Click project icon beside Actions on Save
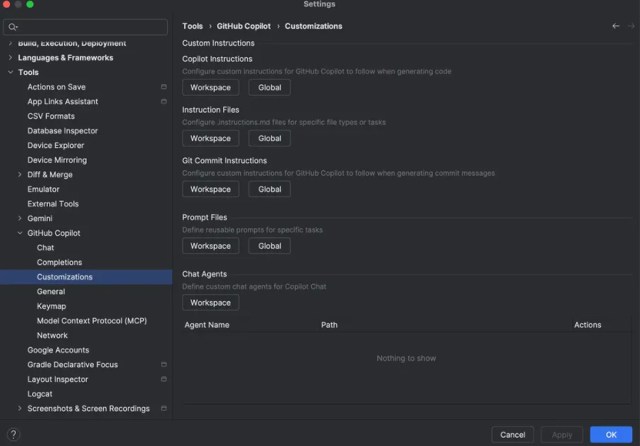This screenshot has width=640, height=446. pos(163,87)
